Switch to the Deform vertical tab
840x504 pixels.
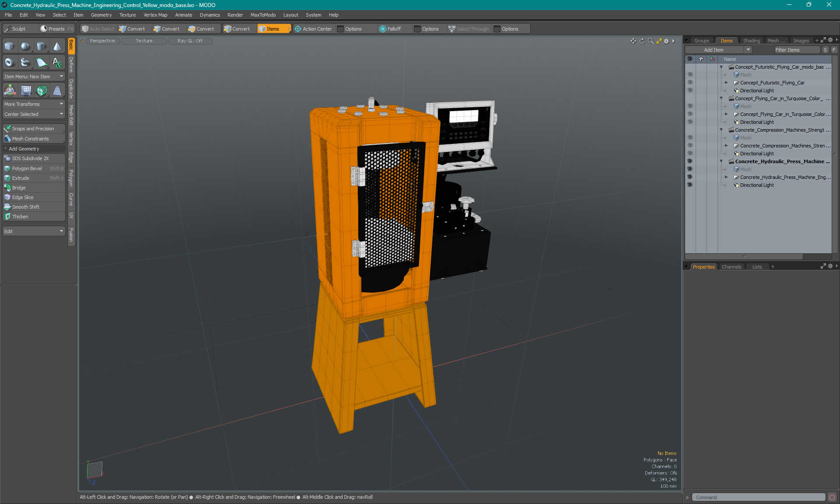(x=71, y=65)
